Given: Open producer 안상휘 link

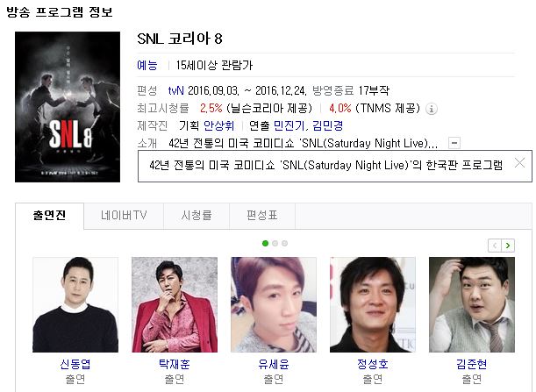Looking at the screenshot, I should [219, 125].
